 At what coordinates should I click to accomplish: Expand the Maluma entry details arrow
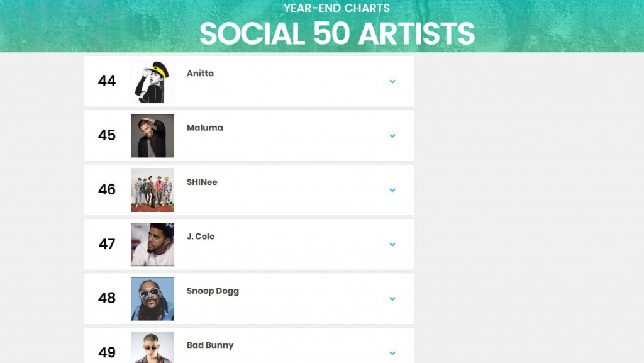coord(392,135)
